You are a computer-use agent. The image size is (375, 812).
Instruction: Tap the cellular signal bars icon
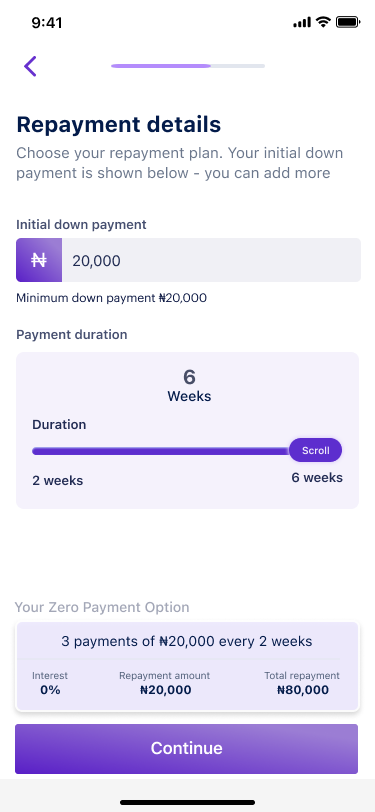click(x=302, y=23)
